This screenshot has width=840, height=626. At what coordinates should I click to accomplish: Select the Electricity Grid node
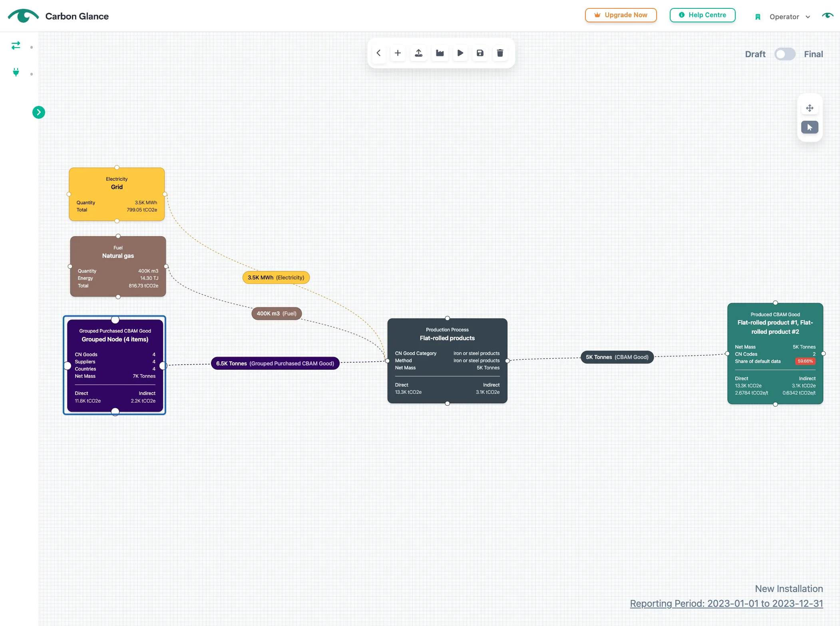pyautogui.click(x=117, y=194)
